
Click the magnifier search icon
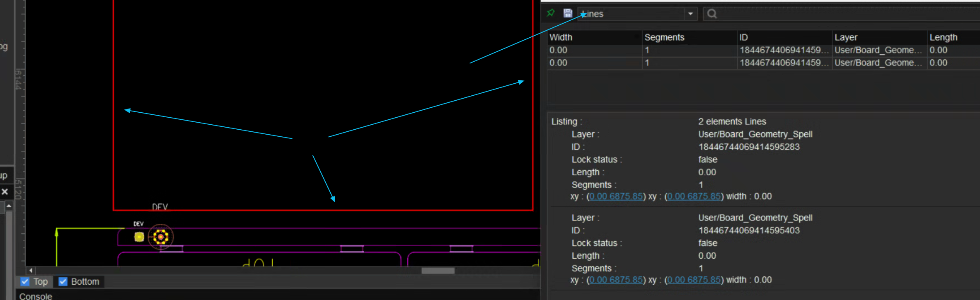712,14
